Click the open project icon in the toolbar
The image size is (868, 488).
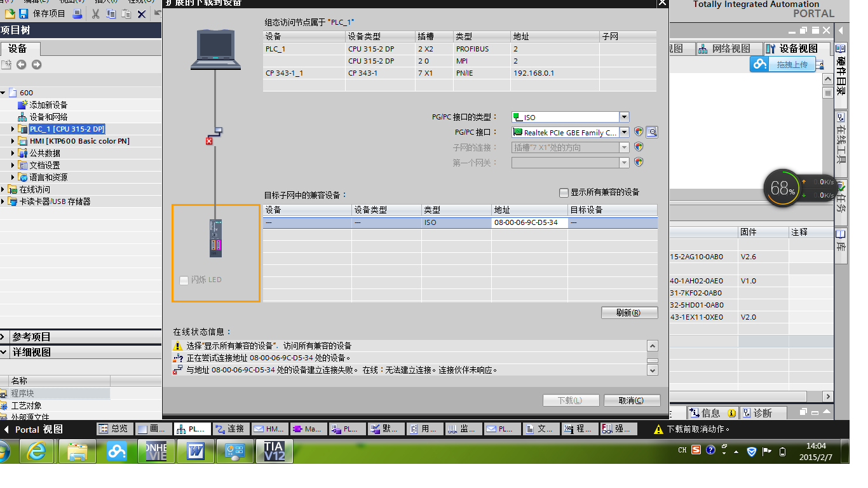[10, 13]
